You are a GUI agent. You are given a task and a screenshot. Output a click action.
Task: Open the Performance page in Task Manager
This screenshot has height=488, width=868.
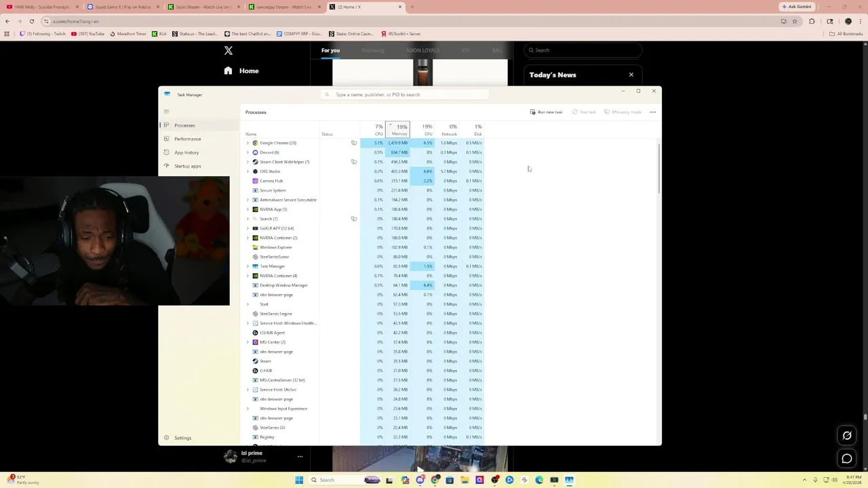click(199, 139)
